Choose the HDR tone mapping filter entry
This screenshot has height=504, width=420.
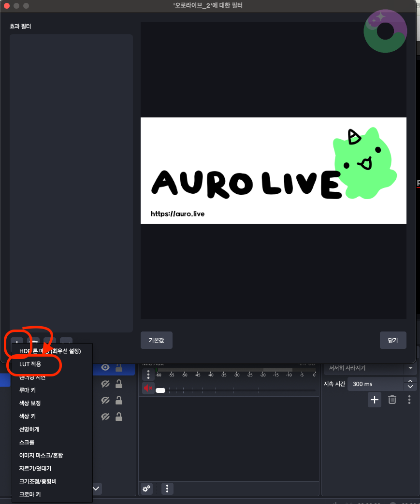50,351
